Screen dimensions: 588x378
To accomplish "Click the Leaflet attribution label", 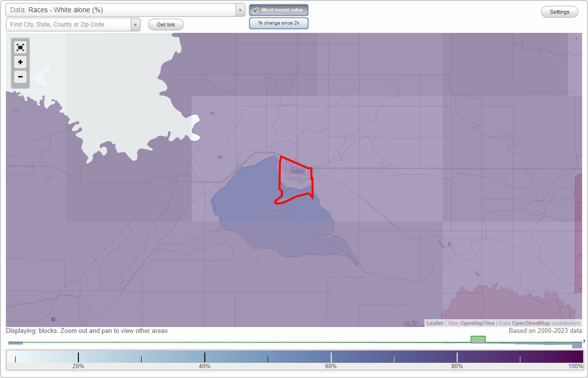I will point(434,323).
